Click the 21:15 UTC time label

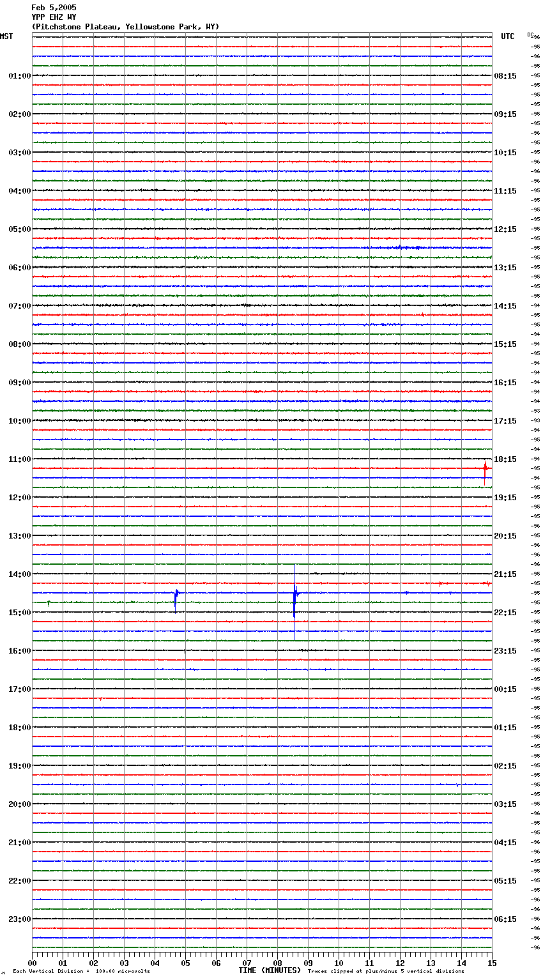(505, 574)
